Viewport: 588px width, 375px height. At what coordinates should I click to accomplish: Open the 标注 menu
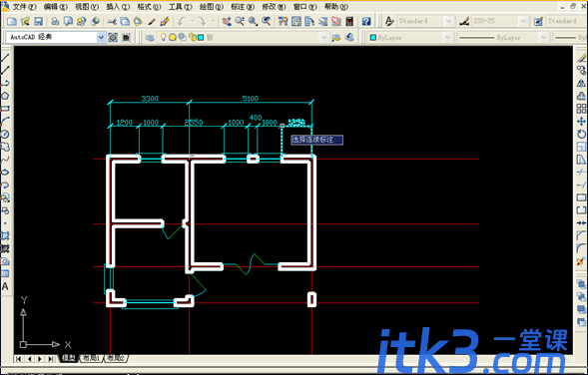coord(243,7)
